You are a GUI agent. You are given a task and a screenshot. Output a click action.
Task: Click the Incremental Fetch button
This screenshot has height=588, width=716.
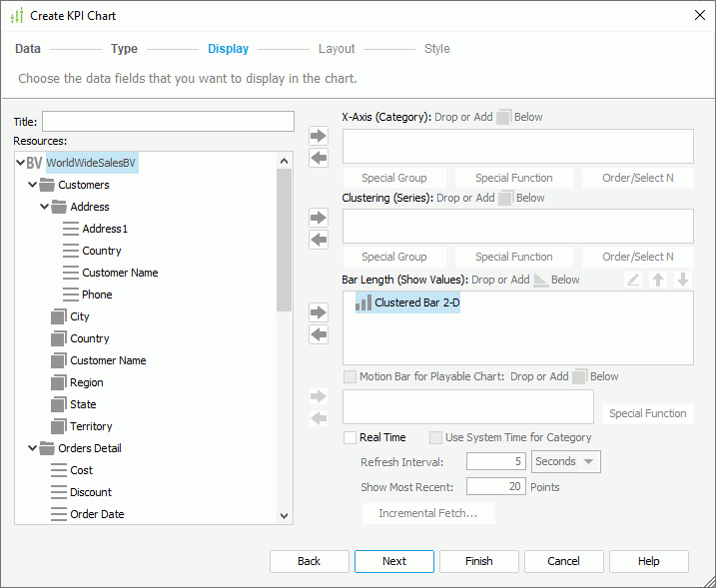coord(428,513)
